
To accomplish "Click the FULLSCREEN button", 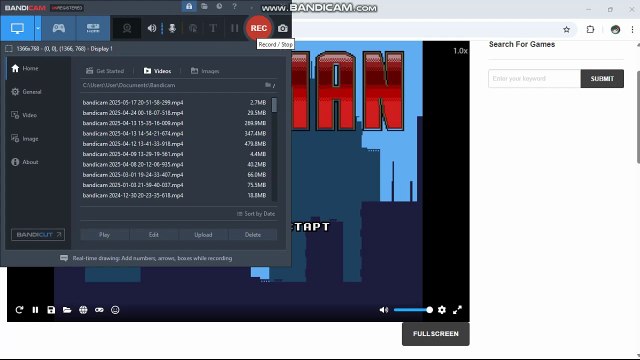I will (436, 334).
